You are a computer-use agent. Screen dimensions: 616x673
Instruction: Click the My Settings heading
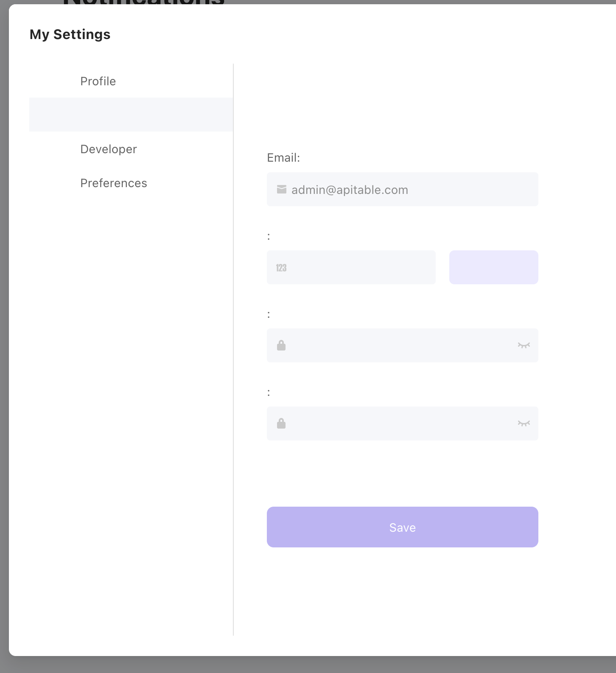point(70,34)
